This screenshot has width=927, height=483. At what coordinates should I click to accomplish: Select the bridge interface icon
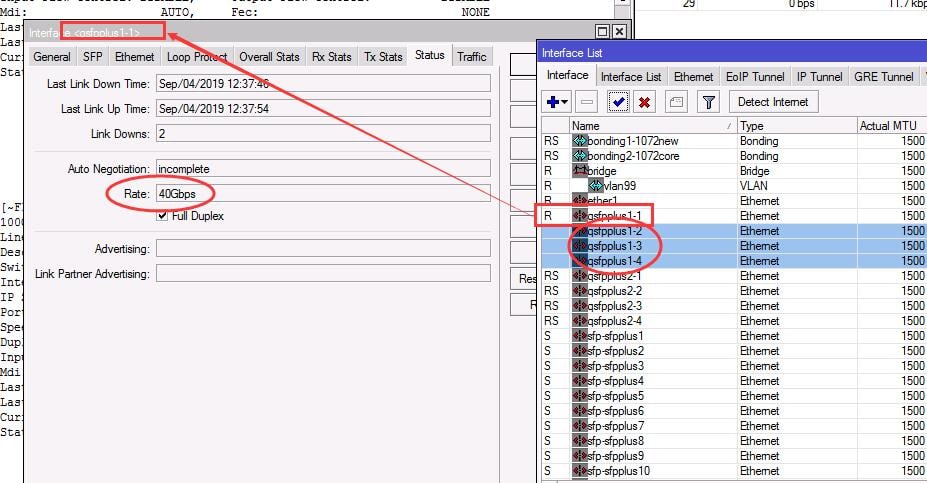tap(579, 171)
